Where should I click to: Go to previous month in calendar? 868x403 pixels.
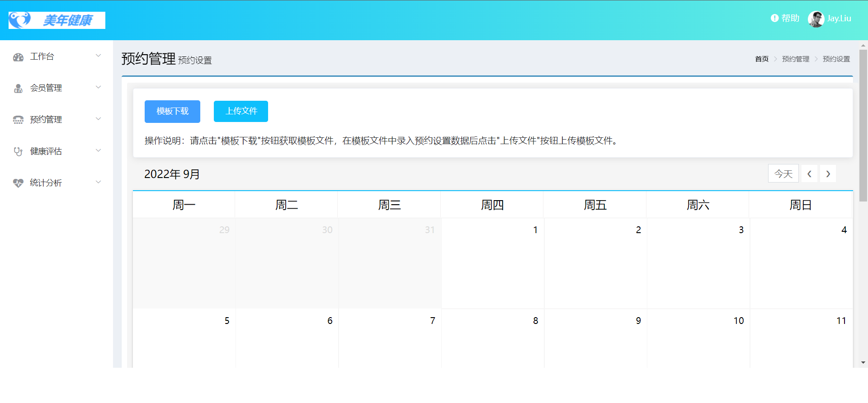[x=809, y=174]
